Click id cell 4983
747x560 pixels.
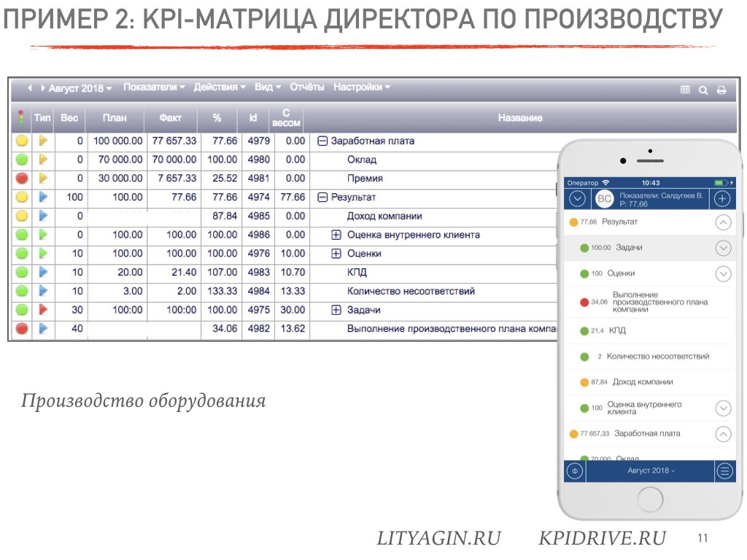(259, 273)
